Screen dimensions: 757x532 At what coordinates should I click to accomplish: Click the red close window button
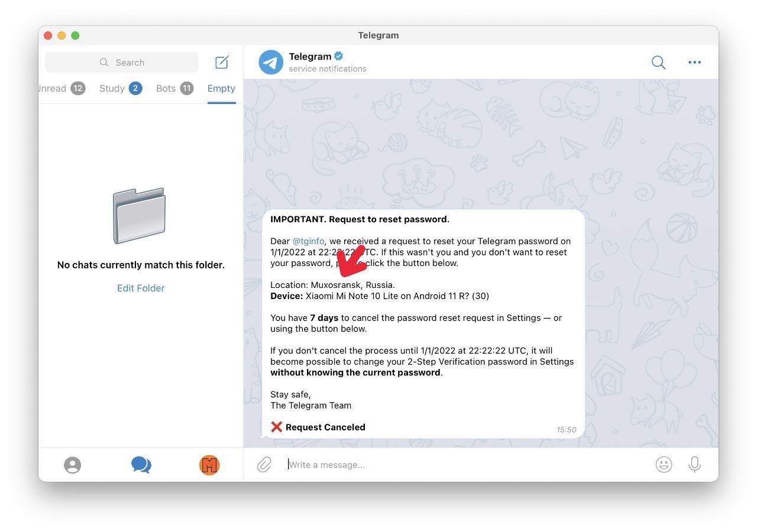[48, 35]
